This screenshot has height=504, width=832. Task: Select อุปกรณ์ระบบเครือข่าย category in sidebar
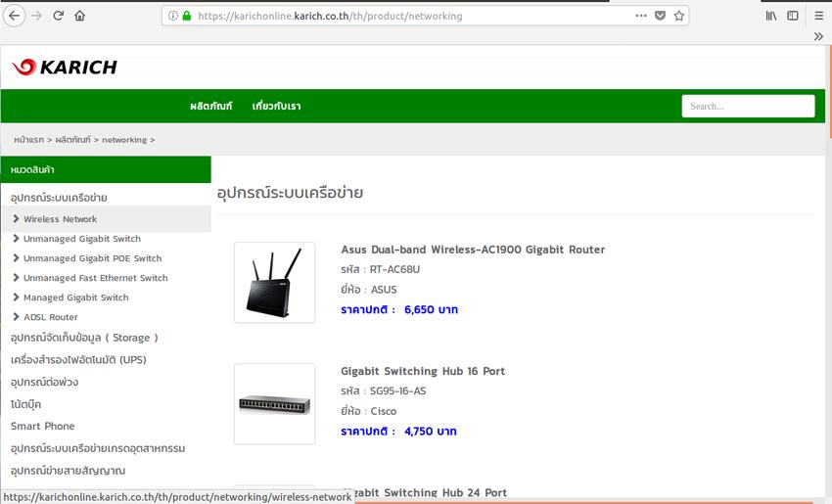tap(59, 198)
